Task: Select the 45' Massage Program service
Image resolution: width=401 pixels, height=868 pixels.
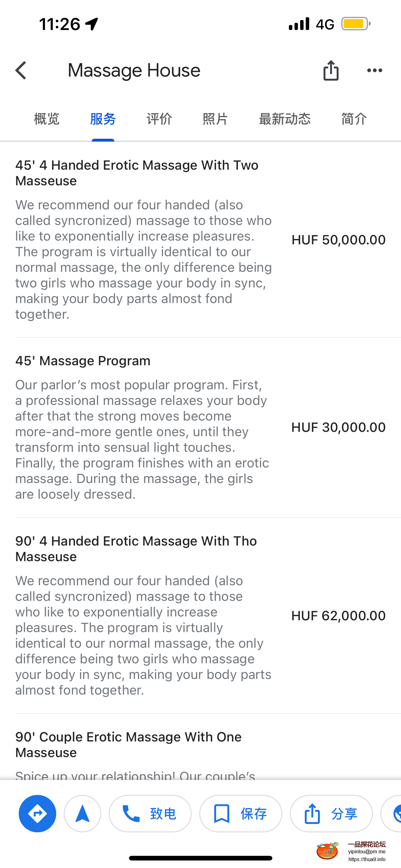Action: tap(83, 361)
